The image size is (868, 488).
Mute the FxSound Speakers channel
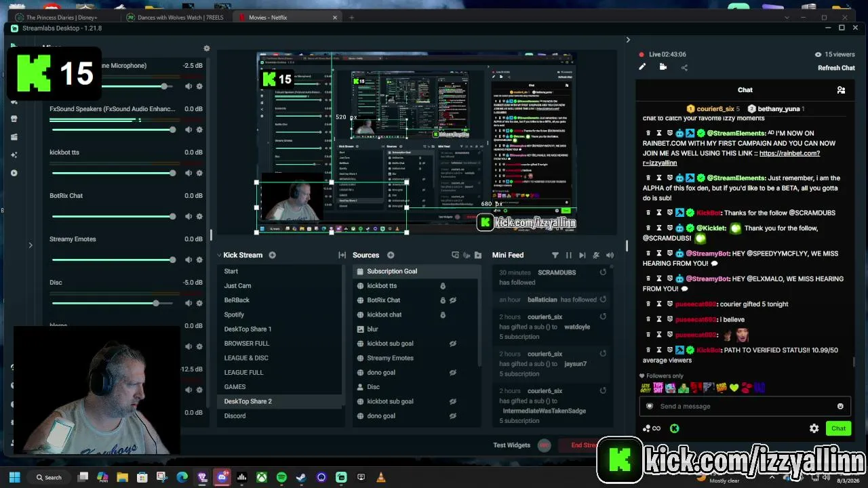tap(189, 129)
